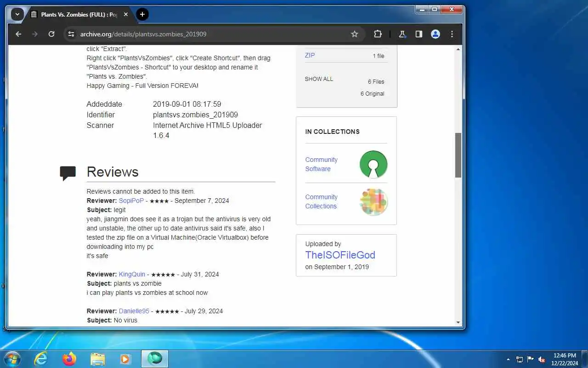588x368 pixels.
Task: Select the active browser taskbar button
Action: pos(155,359)
